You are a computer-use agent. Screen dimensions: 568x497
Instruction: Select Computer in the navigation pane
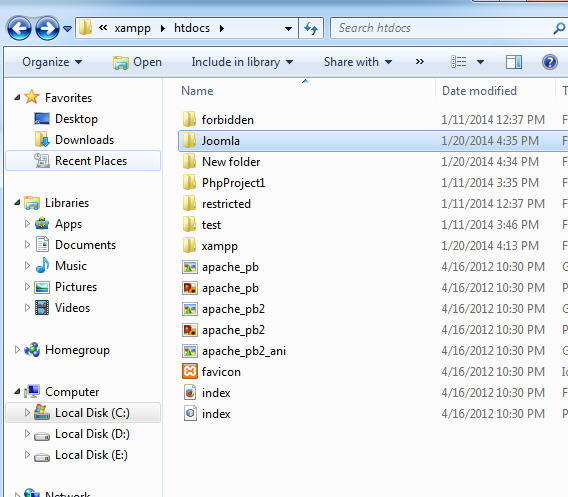(72, 392)
